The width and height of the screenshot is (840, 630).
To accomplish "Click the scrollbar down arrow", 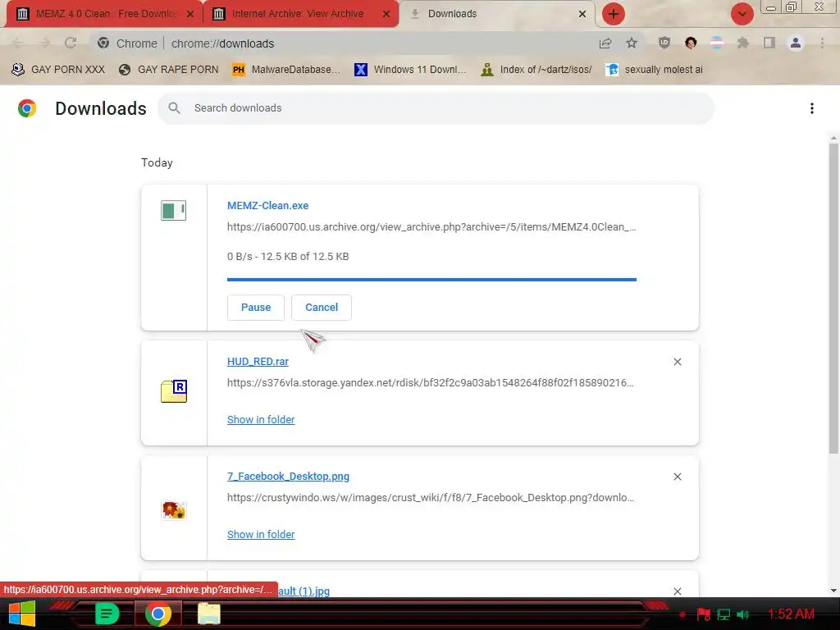I will (833, 591).
